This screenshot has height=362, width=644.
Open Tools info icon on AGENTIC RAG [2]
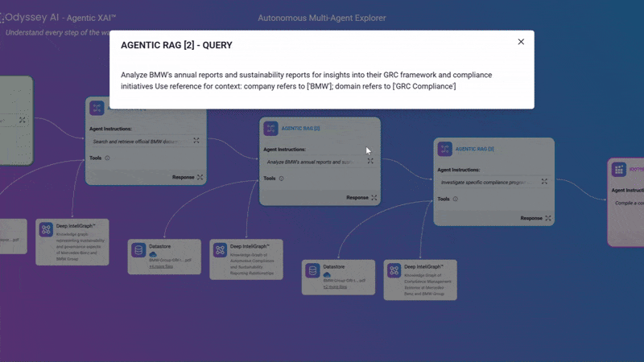click(281, 179)
